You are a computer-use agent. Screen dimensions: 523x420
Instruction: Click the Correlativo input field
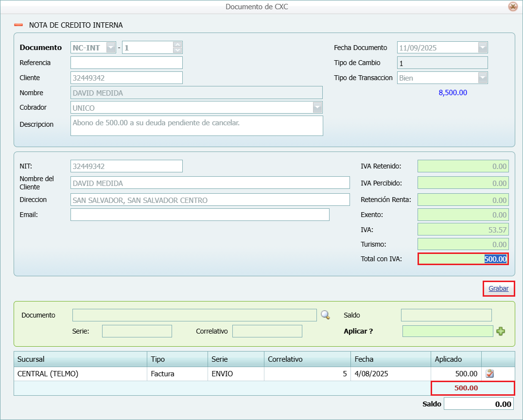267,331
